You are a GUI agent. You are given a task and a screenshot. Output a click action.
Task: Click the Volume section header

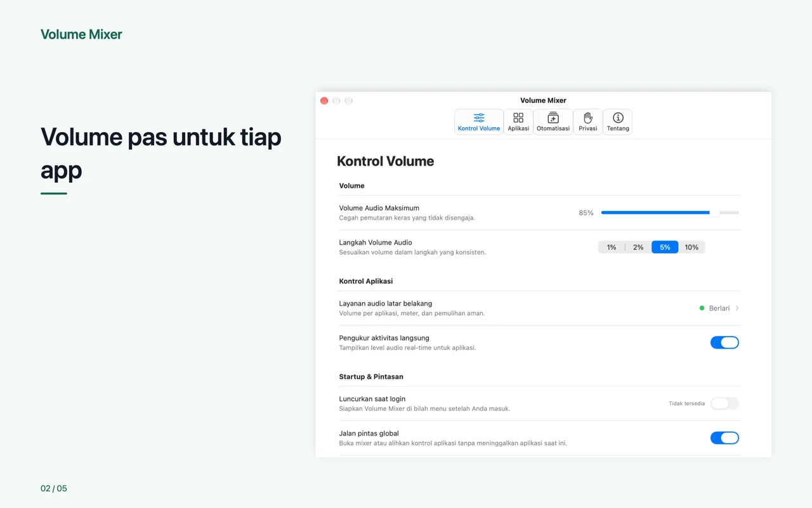(x=351, y=186)
